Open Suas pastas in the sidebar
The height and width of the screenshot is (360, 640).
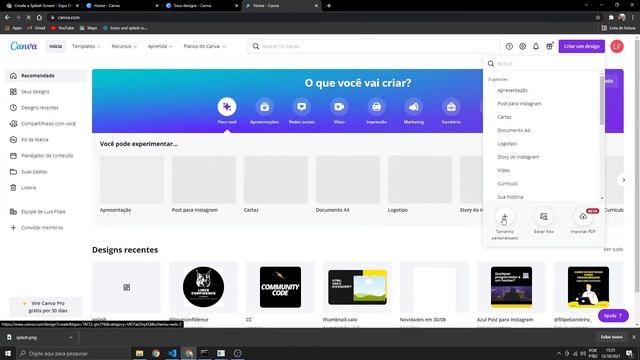(46, 171)
